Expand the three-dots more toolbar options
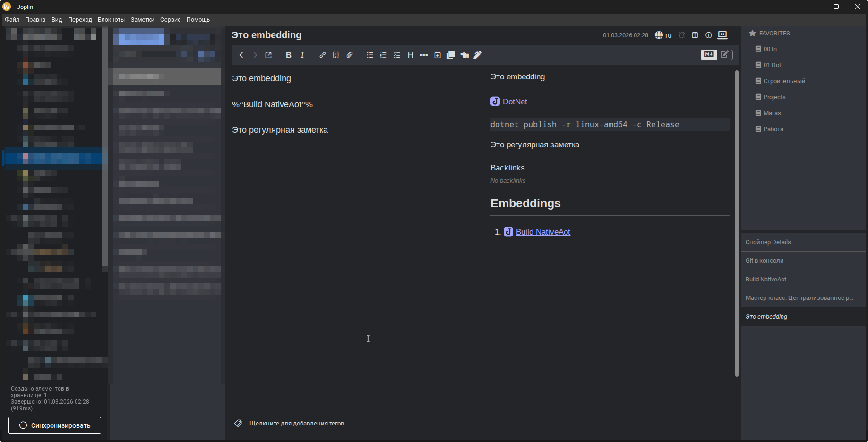 tap(424, 55)
